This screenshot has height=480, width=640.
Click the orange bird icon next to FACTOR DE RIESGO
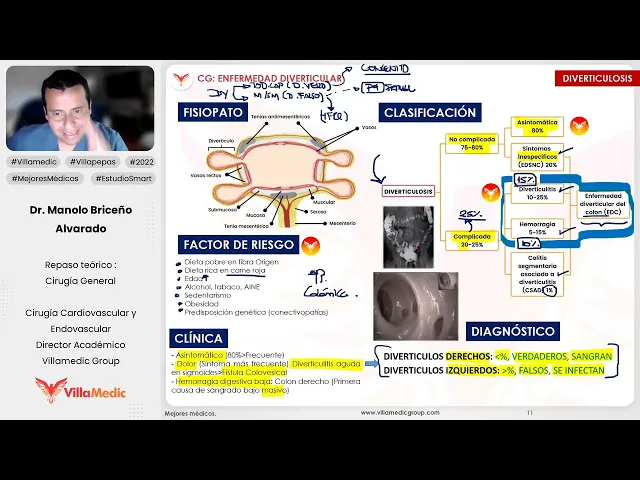click(x=311, y=245)
